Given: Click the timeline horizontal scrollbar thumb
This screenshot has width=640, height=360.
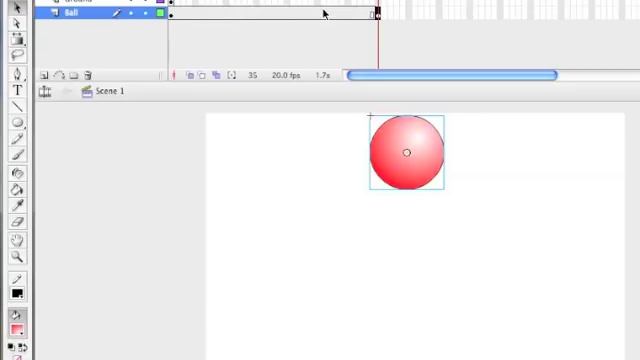Looking at the screenshot, I should pyautogui.click(x=452, y=75).
